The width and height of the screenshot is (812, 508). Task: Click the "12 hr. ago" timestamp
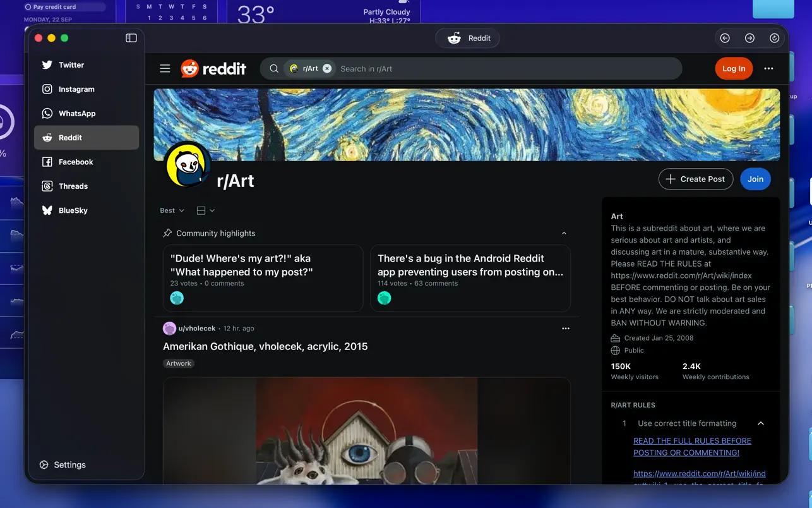coord(238,329)
